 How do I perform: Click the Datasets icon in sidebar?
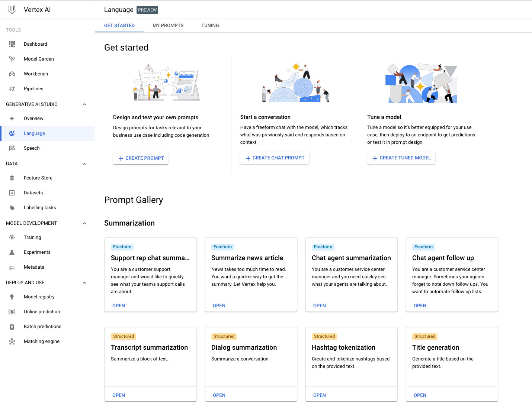click(x=12, y=193)
